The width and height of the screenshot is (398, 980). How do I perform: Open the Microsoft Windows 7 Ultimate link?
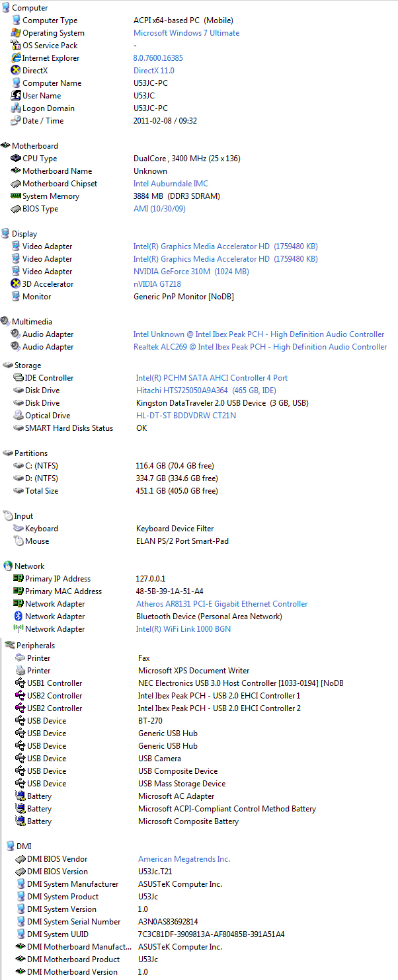point(186,33)
